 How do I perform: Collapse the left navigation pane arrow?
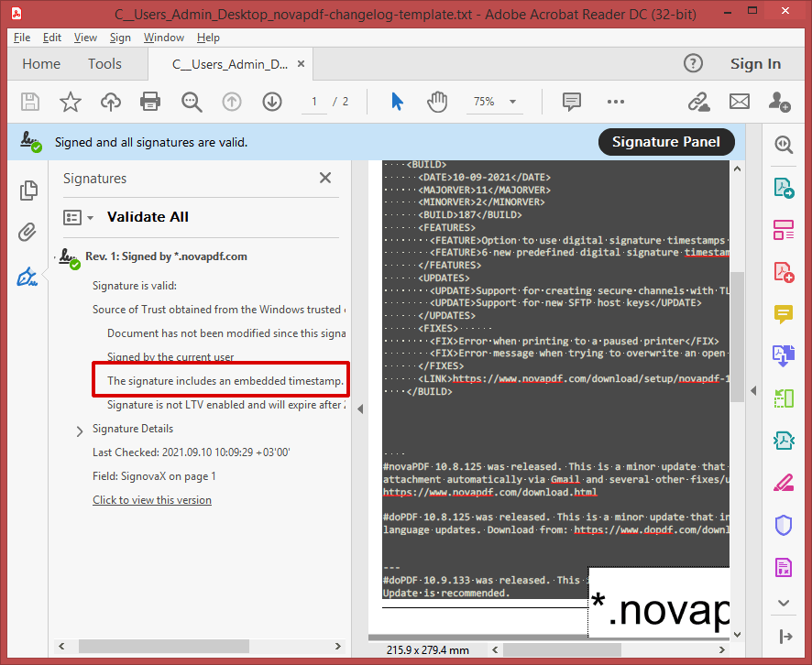(x=360, y=409)
